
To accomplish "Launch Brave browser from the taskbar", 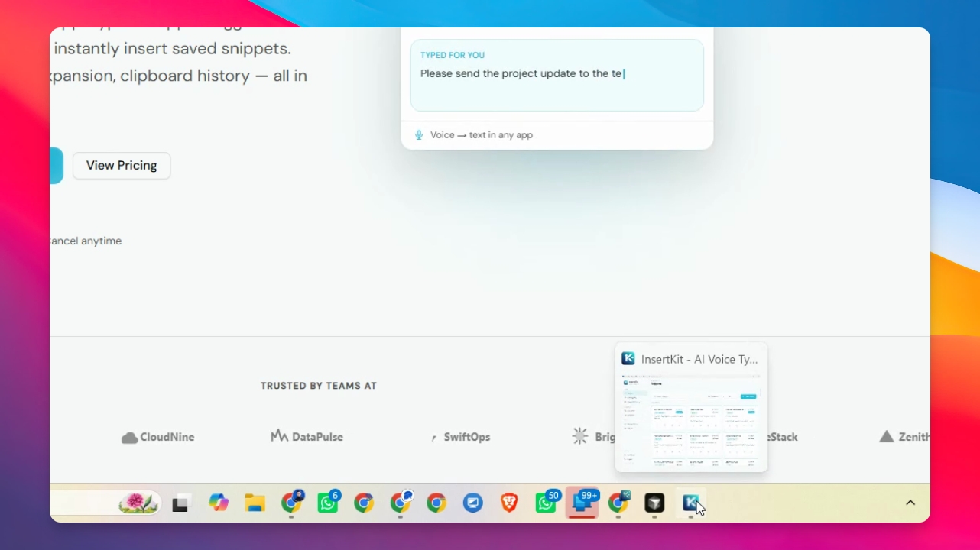I will 509,503.
